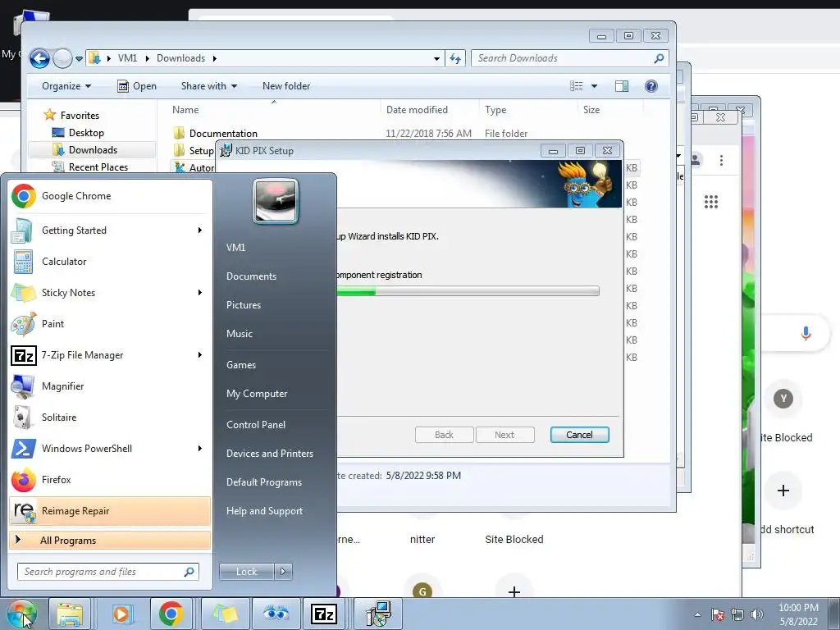Click the Search programs and files box

[x=107, y=572]
